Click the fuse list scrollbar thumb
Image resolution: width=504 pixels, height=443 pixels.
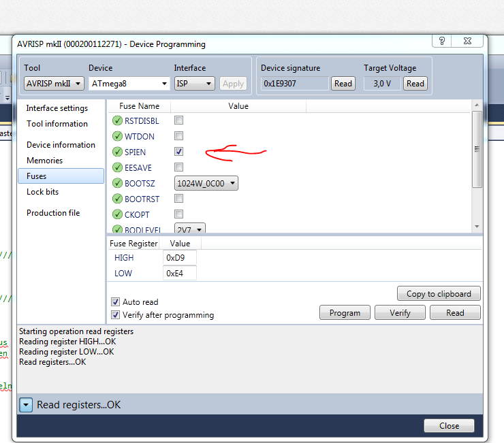(x=477, y=149)
